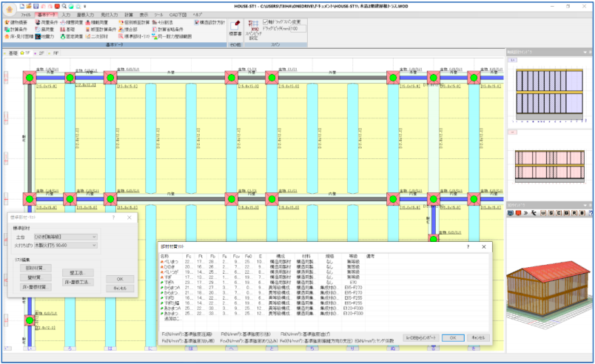Open 積雪荷重 snow load settings
Viewport: 595px width, 364px height.
coord(72,22)
